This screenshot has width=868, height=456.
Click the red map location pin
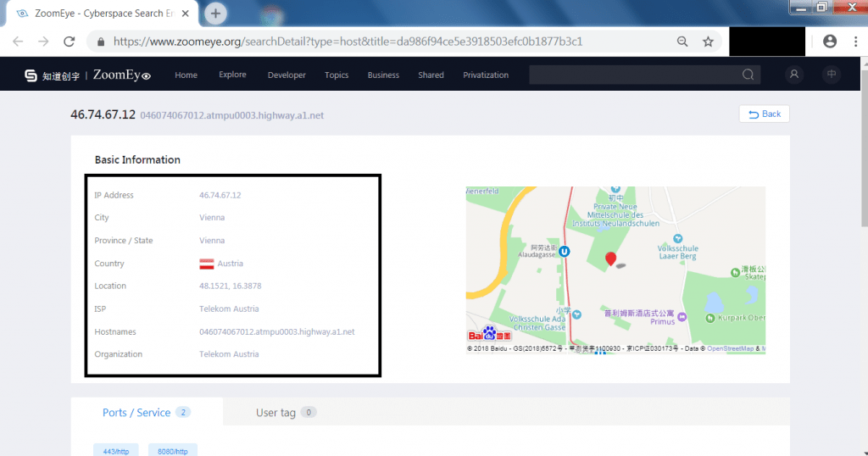coord(610,259)
